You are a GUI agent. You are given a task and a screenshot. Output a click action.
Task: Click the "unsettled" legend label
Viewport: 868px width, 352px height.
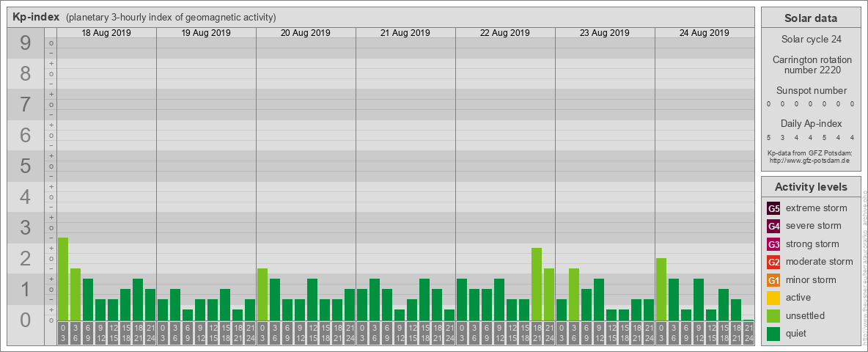click(x=806, y=315)
